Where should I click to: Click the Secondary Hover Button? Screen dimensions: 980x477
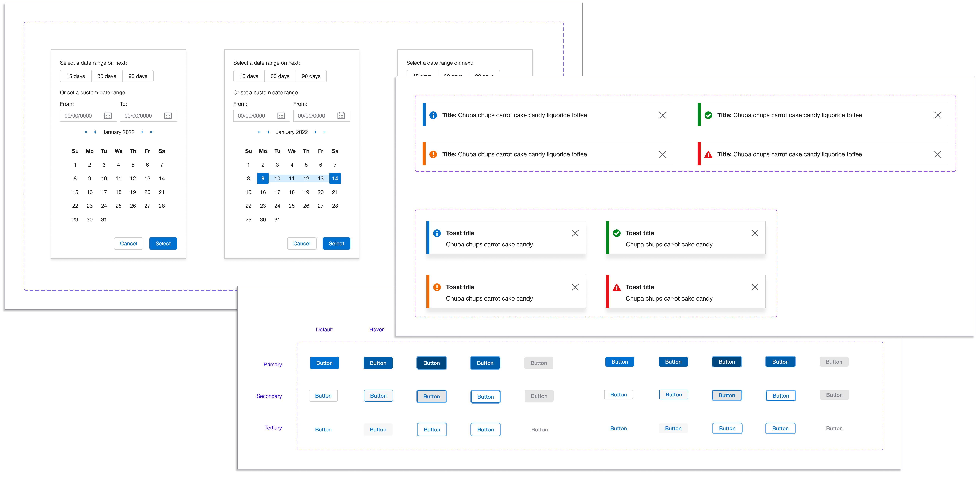(378, 396)
